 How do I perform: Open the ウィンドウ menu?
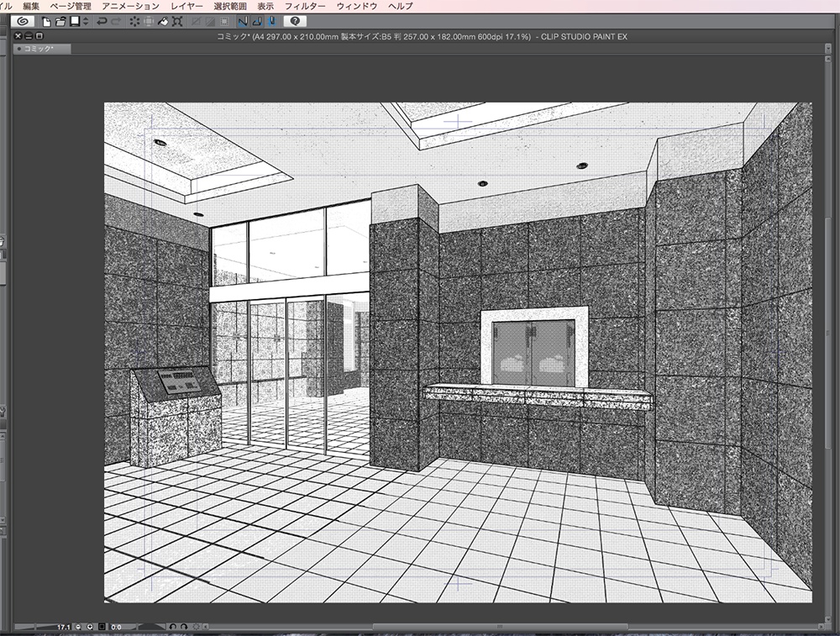(x=357, y=6)
